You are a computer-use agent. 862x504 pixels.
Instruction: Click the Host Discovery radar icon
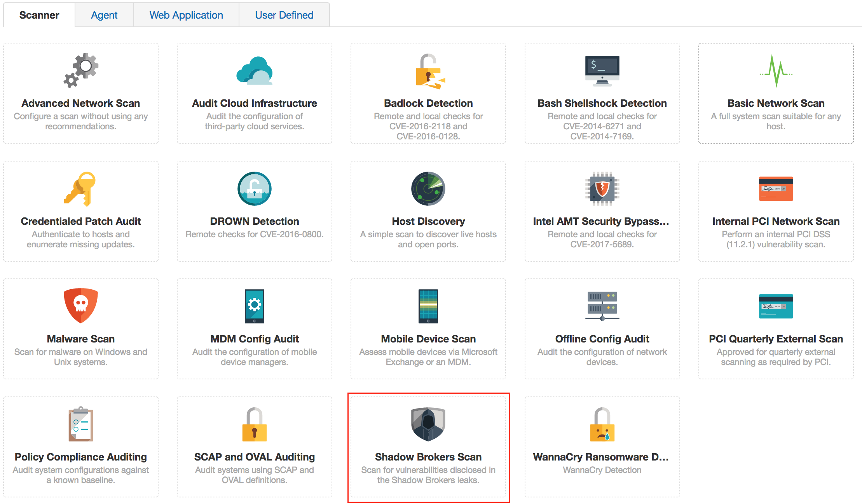pyautogui.click(x=428, y=189)
